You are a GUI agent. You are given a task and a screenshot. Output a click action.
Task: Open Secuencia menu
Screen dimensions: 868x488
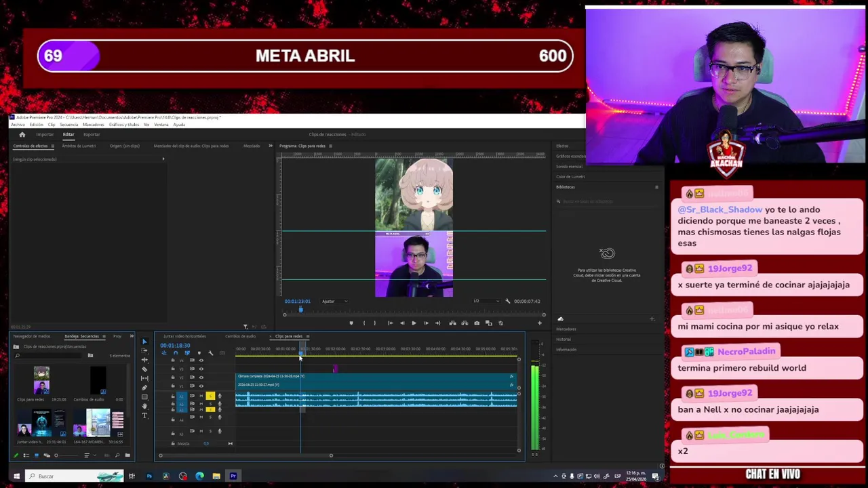coord(68,125)
